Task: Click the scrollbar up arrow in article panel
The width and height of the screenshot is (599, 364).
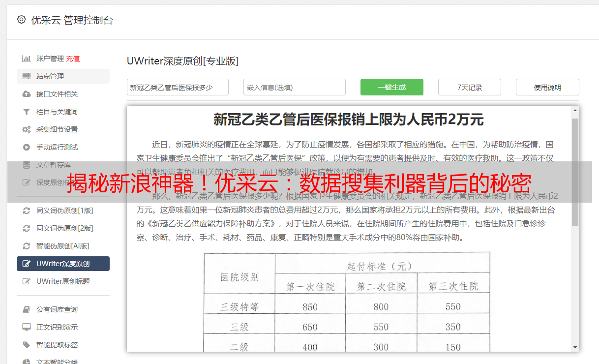Action: (x=575, y=111)
